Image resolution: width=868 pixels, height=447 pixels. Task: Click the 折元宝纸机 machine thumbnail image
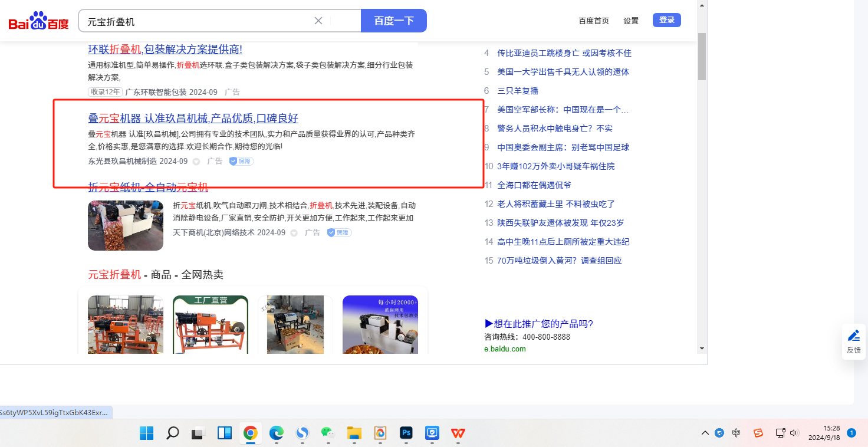126,225
